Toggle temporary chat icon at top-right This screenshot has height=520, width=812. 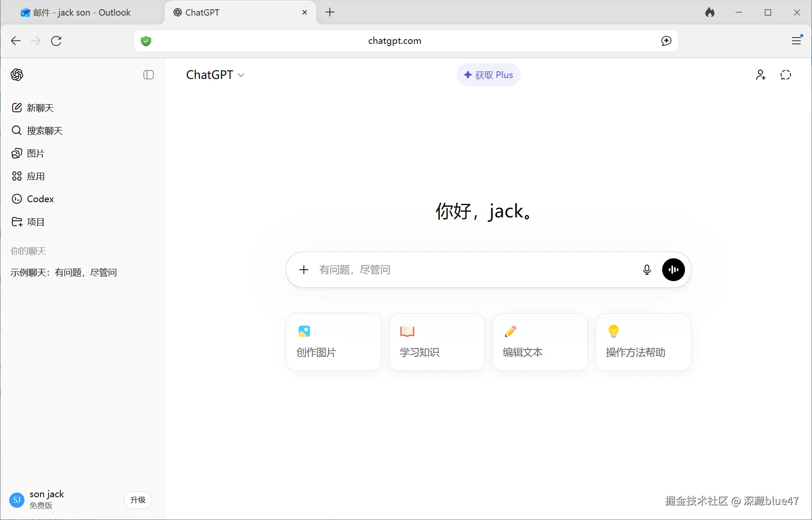pos(785,75)
